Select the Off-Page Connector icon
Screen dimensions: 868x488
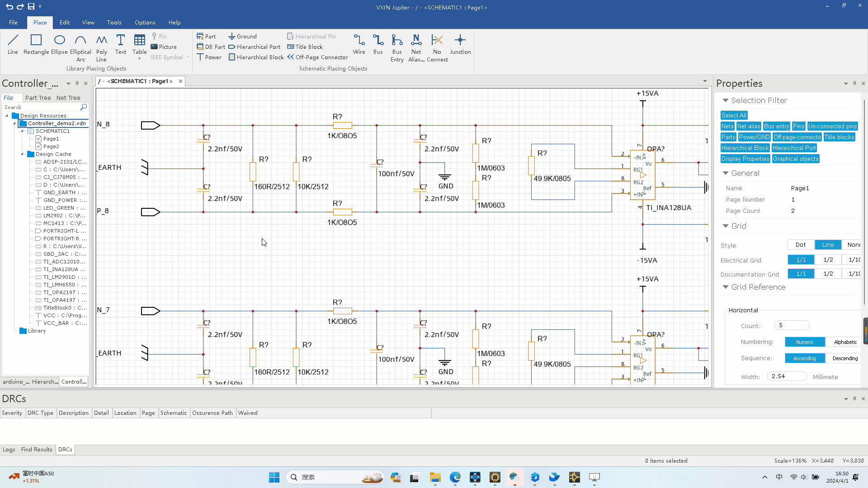[x=290, y=56]
